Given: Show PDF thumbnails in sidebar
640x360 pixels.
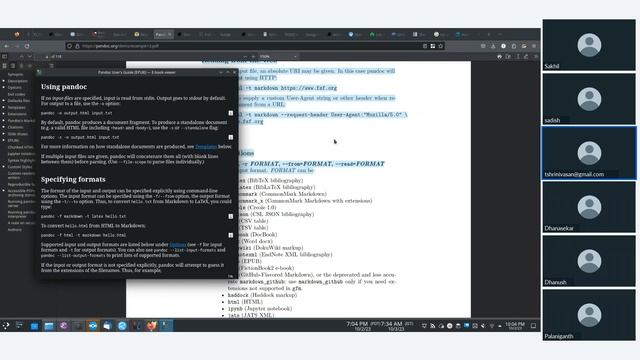Looking at the screenshot, I should point(5,65).
